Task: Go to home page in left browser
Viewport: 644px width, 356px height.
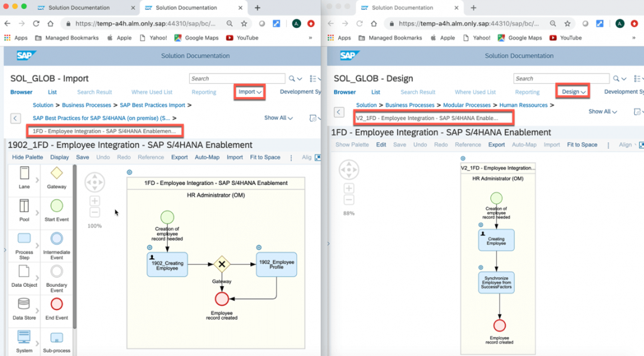Action: 50,23
